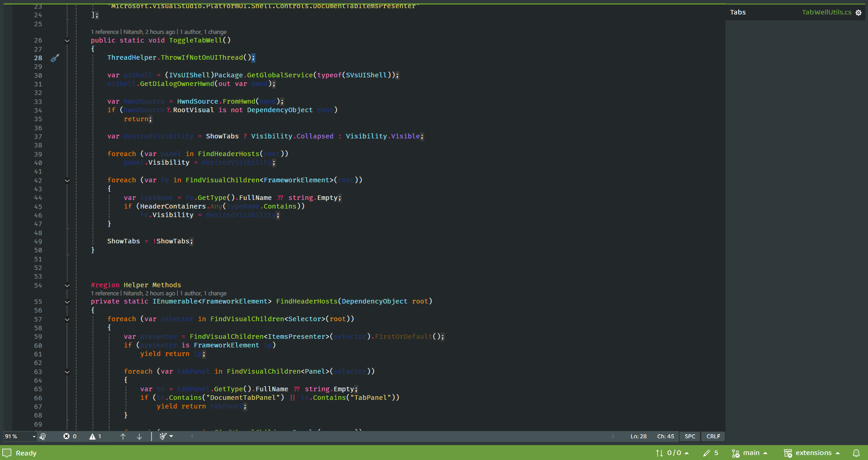Change the CRLF line ending setting
868x460 pixels.
point(713,436)
